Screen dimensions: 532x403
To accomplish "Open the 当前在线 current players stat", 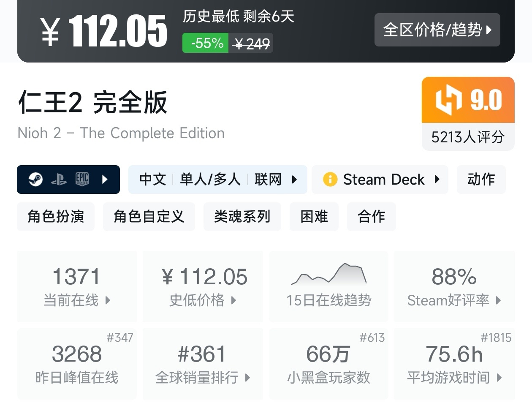I will tap(77, 286).
